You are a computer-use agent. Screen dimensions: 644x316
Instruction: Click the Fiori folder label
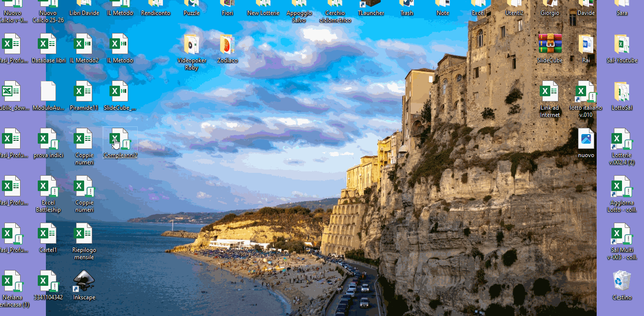pos(228,13)
